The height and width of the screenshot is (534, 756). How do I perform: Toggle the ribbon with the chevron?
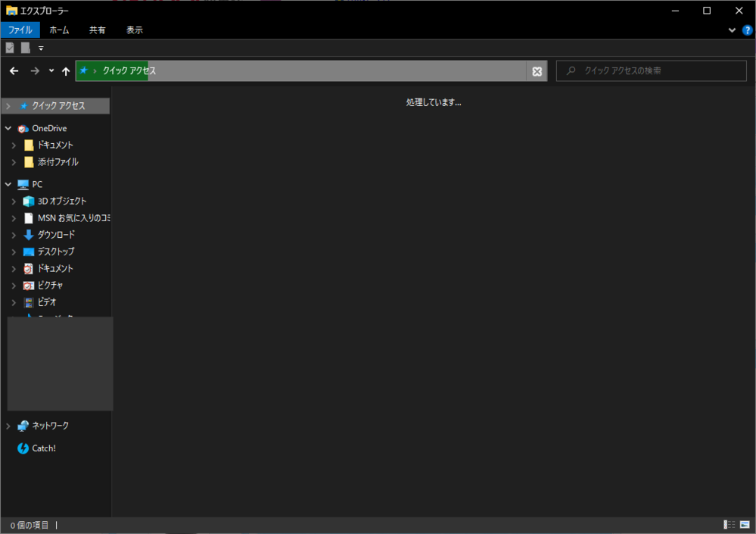pyautogui.click(x=732, y=30)
